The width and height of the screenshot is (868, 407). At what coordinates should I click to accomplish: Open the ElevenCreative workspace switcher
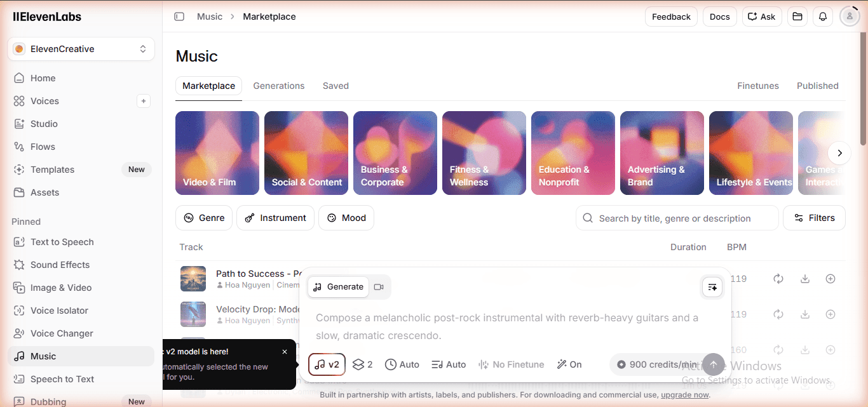pyautogui.click(x=81, y=49)
